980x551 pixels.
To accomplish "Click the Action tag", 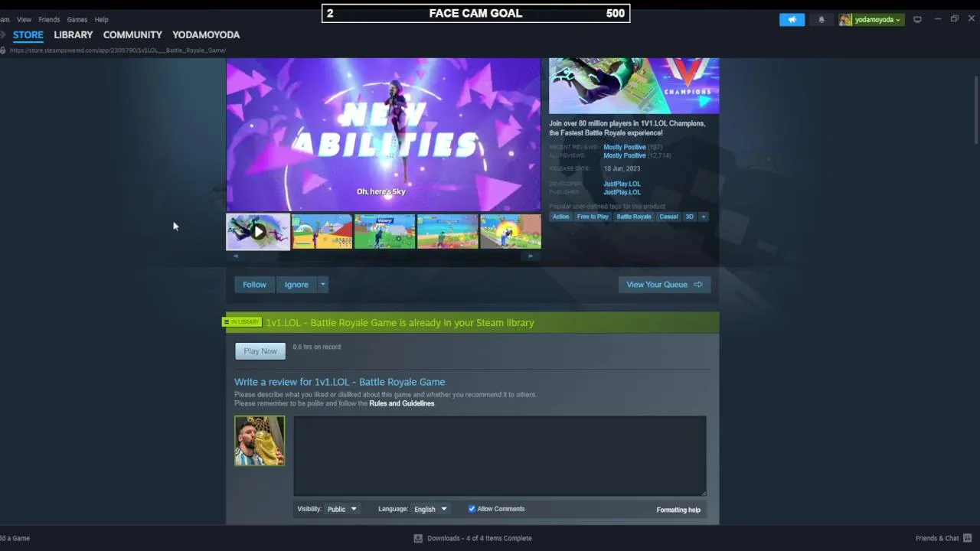I will tap(561, 217).
